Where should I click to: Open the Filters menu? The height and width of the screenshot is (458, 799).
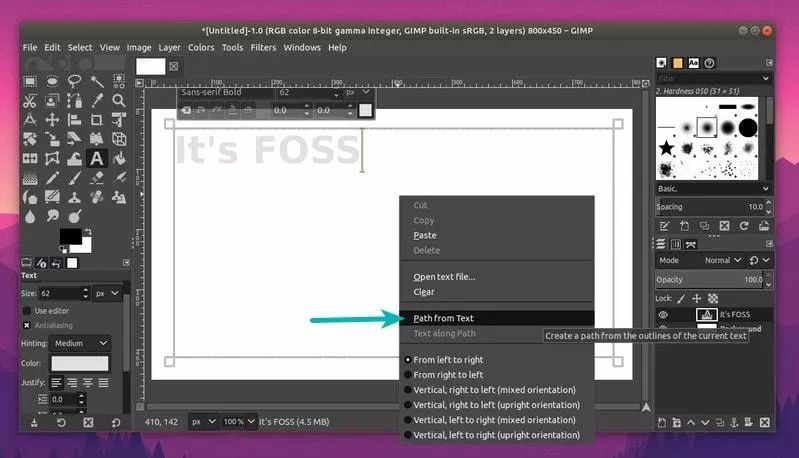coord(263,47)
